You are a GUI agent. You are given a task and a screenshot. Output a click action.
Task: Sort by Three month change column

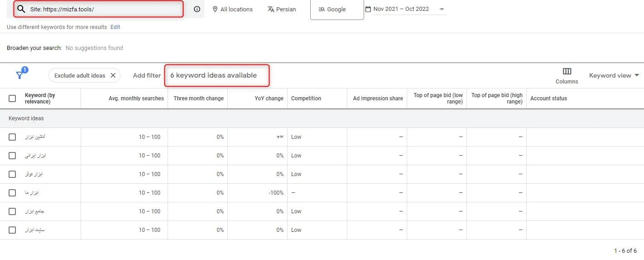pos(198,98)
